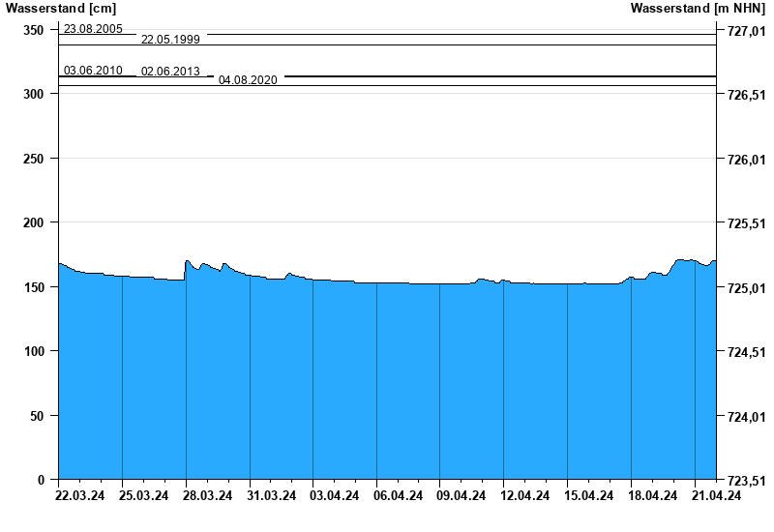This screenshot has height=532, width=774.
Task: Select the 21.04.24 date on x-axis
Action: [717, 496]
